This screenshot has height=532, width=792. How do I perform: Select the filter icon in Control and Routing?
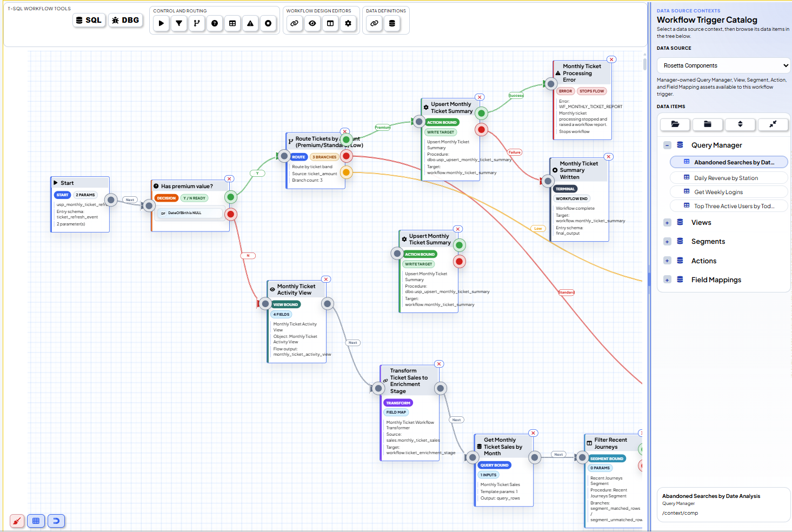(x=179, y=23)
